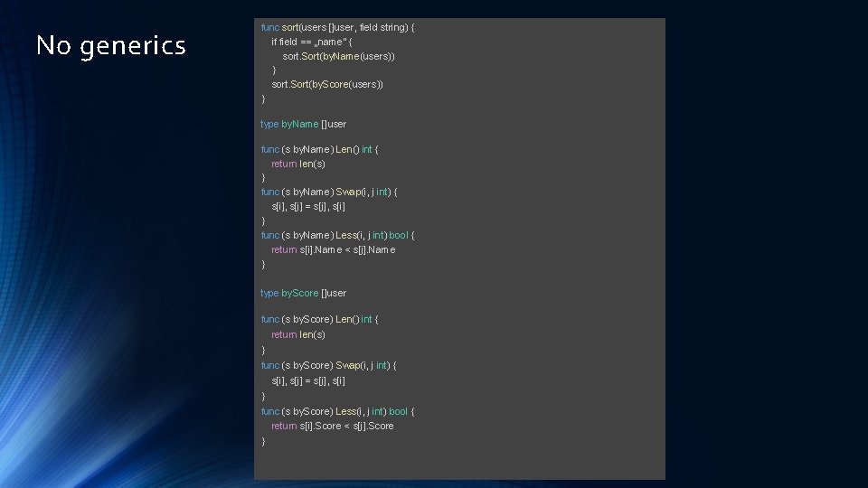Select "func (s byName) Len() int {" line

click(319, 149)
